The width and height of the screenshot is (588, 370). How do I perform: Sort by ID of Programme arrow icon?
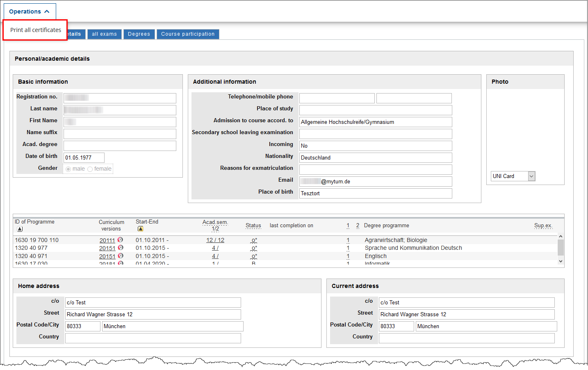[x=20, y=229]
